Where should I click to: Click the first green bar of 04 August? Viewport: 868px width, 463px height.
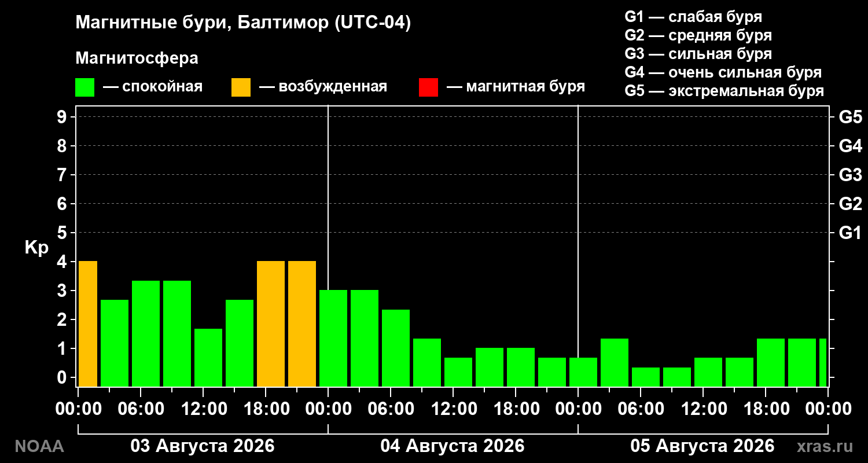point(333,338)
